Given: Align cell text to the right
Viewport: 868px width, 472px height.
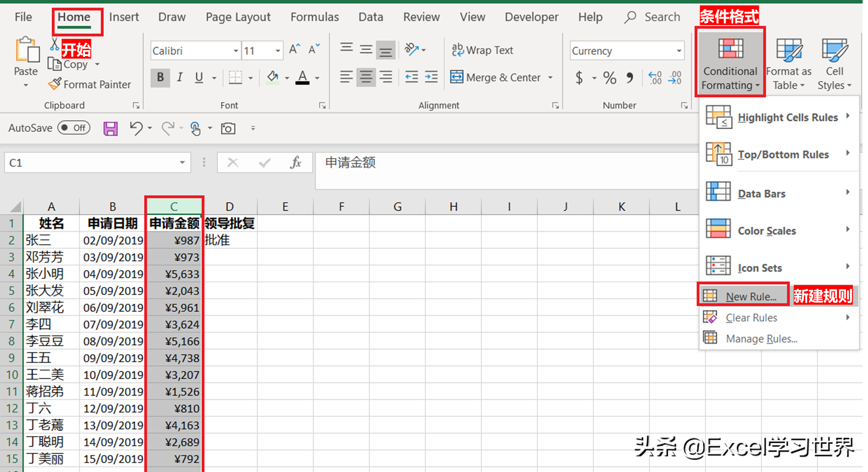Looking at the screenshot, I should (386, 77).
